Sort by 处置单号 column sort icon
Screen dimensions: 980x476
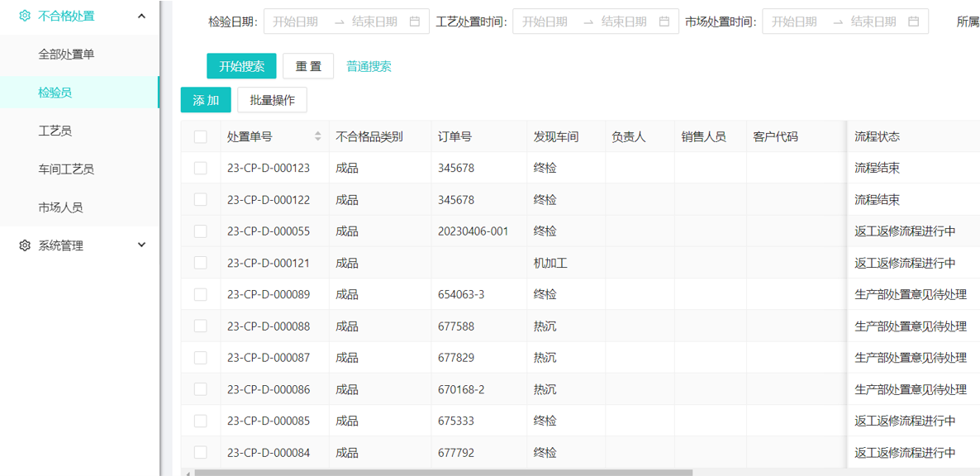tap(318, 136)
